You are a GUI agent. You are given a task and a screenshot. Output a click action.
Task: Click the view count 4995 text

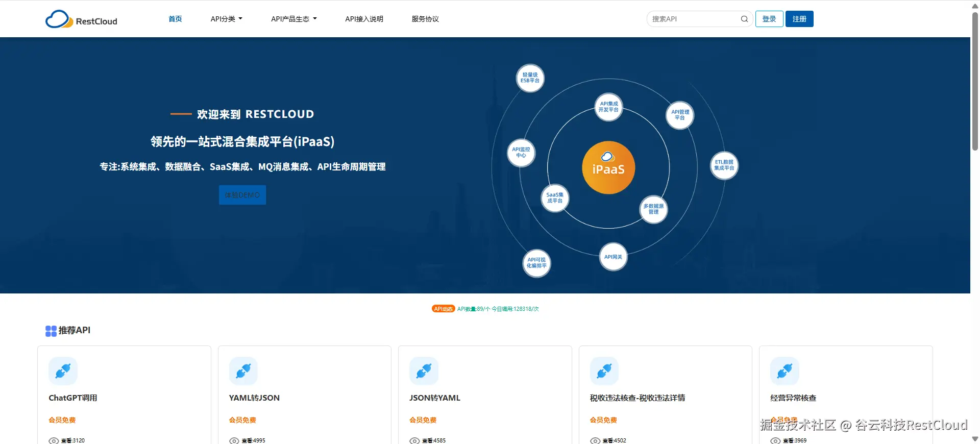(x=254, y=440)
